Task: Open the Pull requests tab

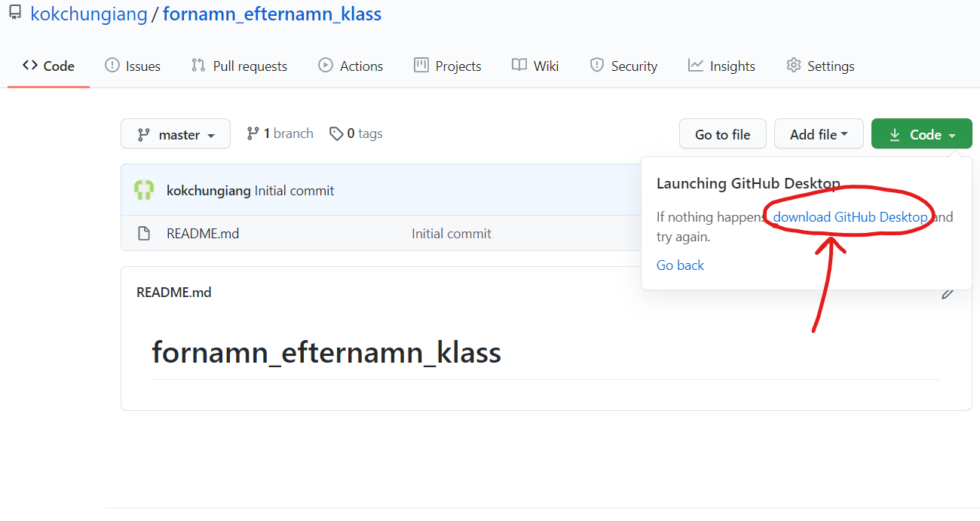Action: click(x=239, y=66)
